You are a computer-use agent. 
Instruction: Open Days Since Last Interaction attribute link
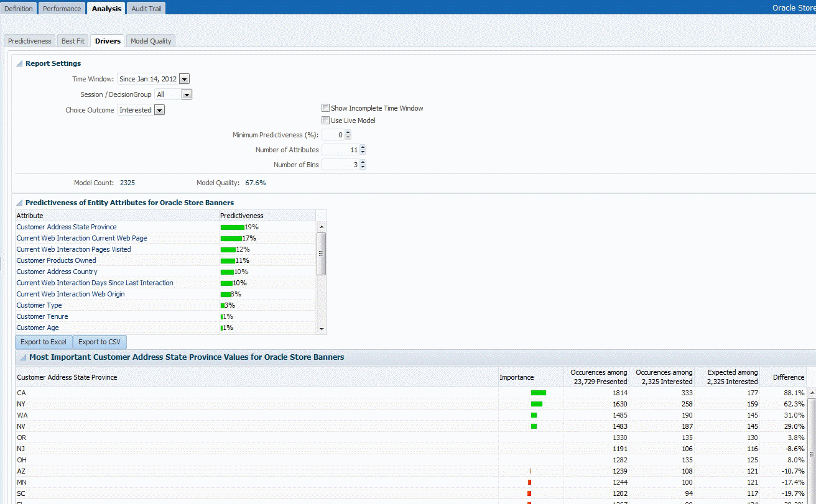[95, 283]
